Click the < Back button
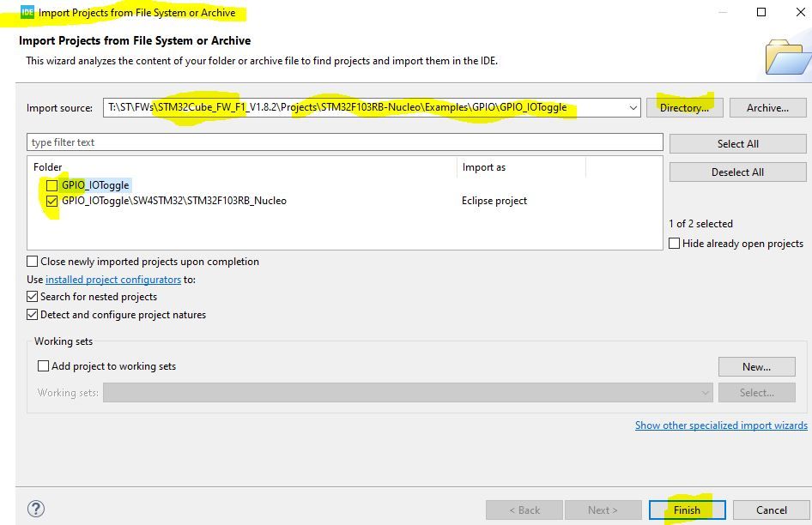Screen dimensions: 812x525 coord(524,510)
